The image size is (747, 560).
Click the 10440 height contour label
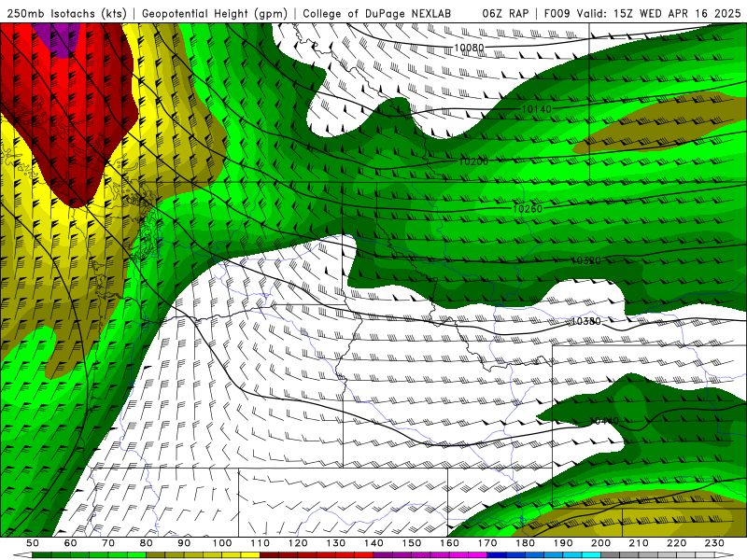pyautogui.click(x=604, y=421)
